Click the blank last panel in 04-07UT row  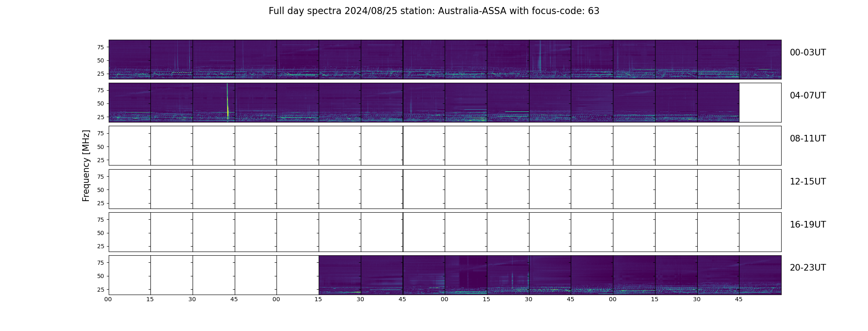(x=760, y=102)
